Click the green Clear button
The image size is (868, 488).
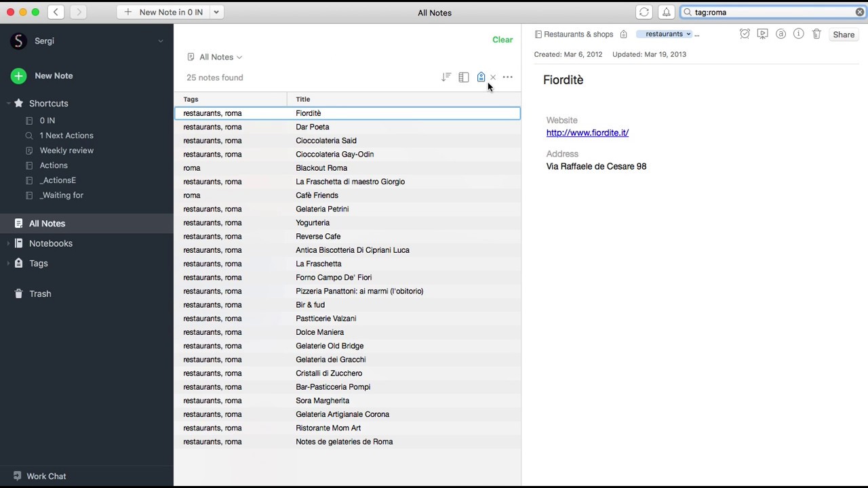pyautogui.click(x=502, y=39)
